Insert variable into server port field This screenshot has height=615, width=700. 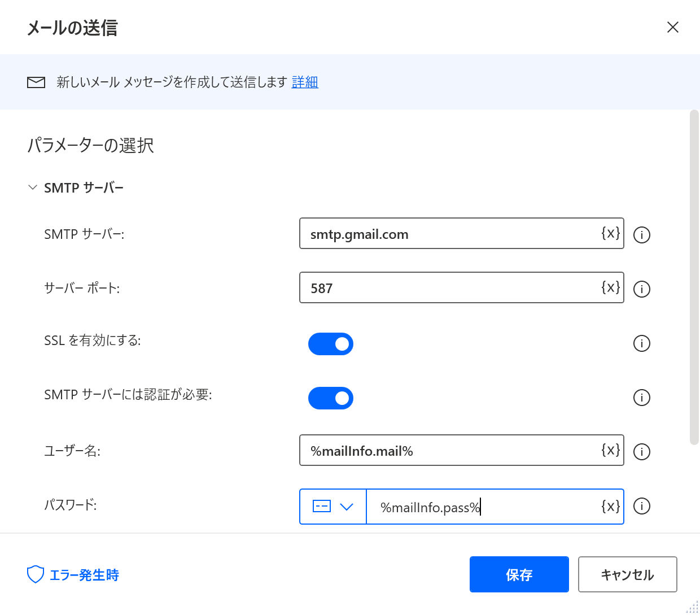[611, 287]
